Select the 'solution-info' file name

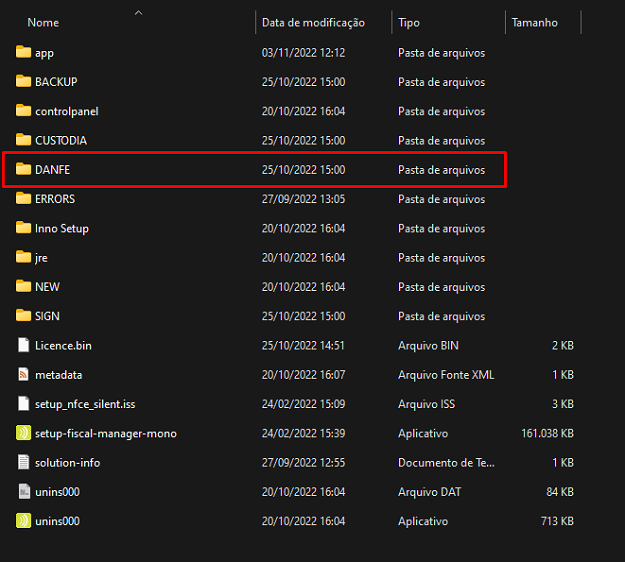(67, 463)
